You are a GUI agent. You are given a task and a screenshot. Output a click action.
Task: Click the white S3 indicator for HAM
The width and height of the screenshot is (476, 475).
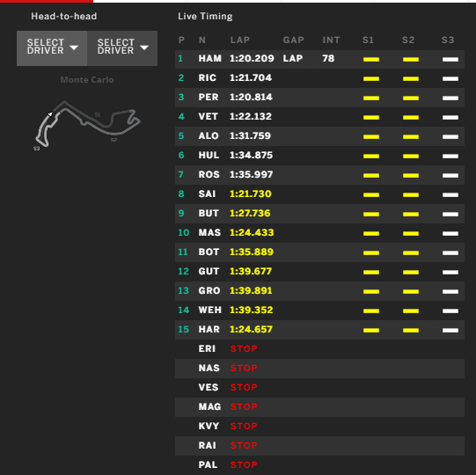tap(450, 59)
